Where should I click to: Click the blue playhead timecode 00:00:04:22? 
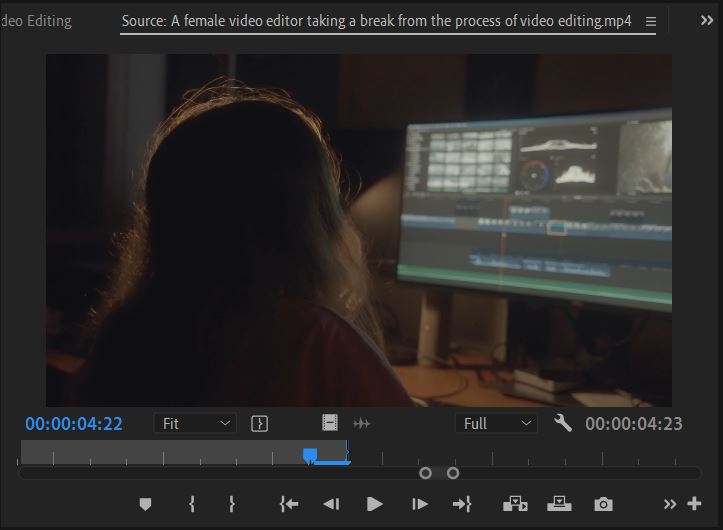[74, 423]
